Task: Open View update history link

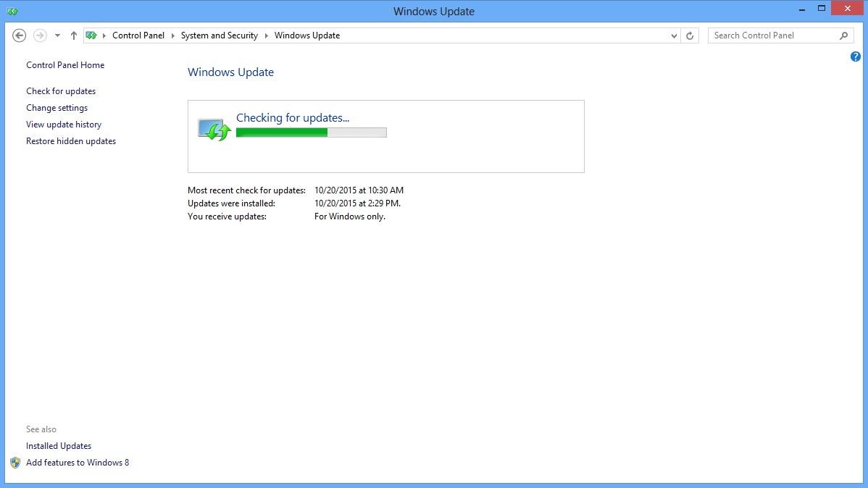Action: pyautogui.click(x=64, y=124)
